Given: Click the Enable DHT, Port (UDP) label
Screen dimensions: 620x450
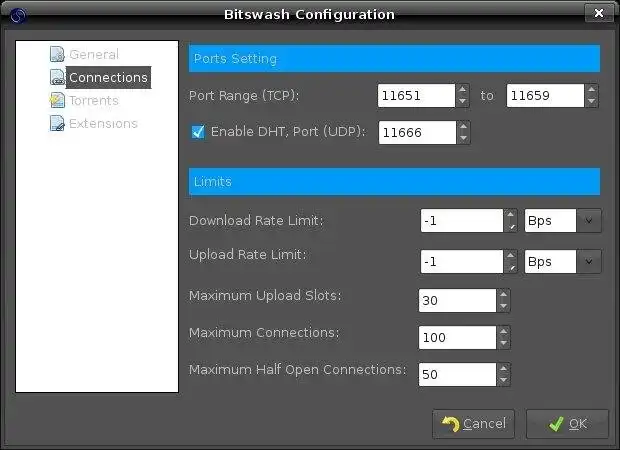Looking at the screenshot, I should coord(288,132).
